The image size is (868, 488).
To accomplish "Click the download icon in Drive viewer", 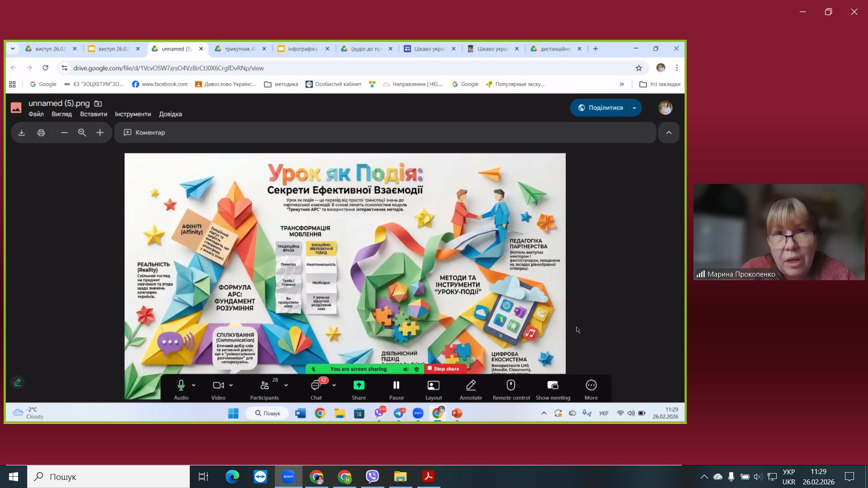I will [21, 132].
